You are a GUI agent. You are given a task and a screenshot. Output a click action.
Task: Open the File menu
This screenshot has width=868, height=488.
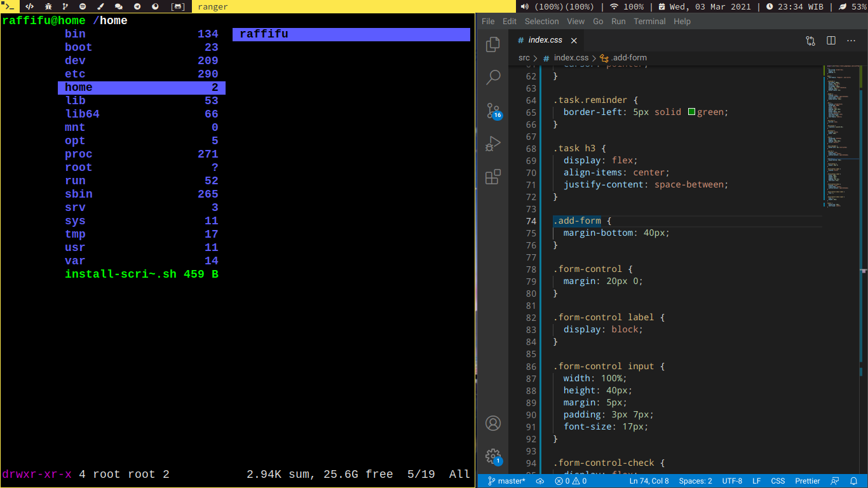488,21
